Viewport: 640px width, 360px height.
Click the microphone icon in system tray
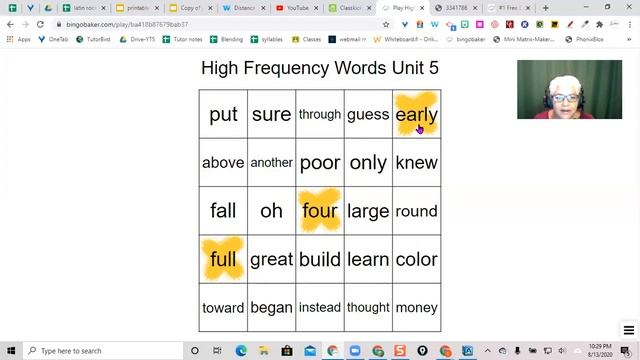[x=517, y=351]
